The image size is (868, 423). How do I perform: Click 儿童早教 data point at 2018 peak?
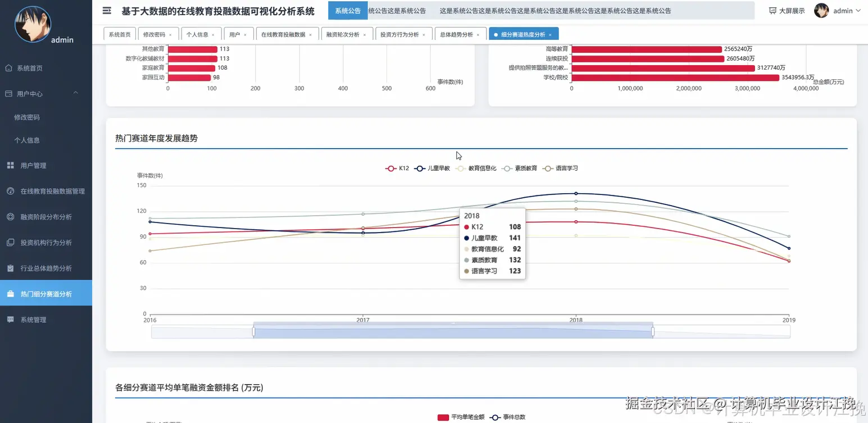[576, 193]
